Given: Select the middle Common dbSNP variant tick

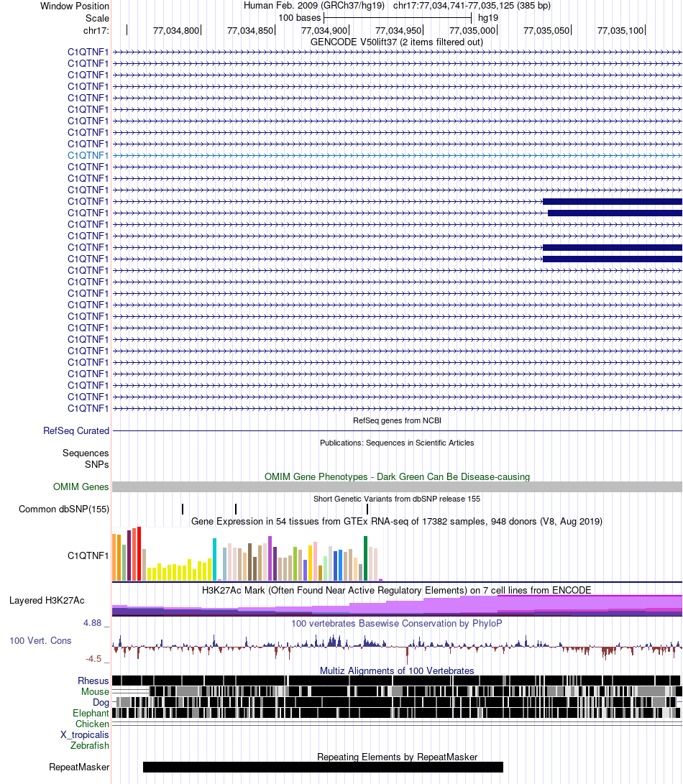Looking at the screenshot, I should pyautogui.click(x=236, y=509).
